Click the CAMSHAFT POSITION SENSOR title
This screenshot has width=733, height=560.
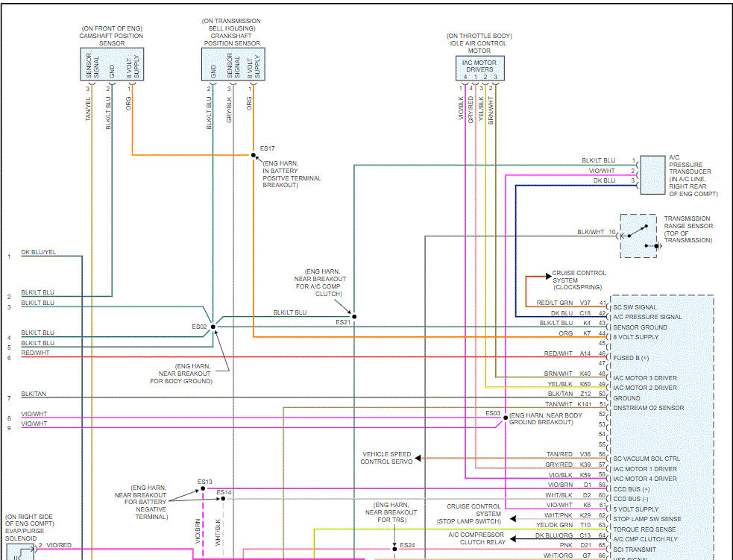[111, 36]
